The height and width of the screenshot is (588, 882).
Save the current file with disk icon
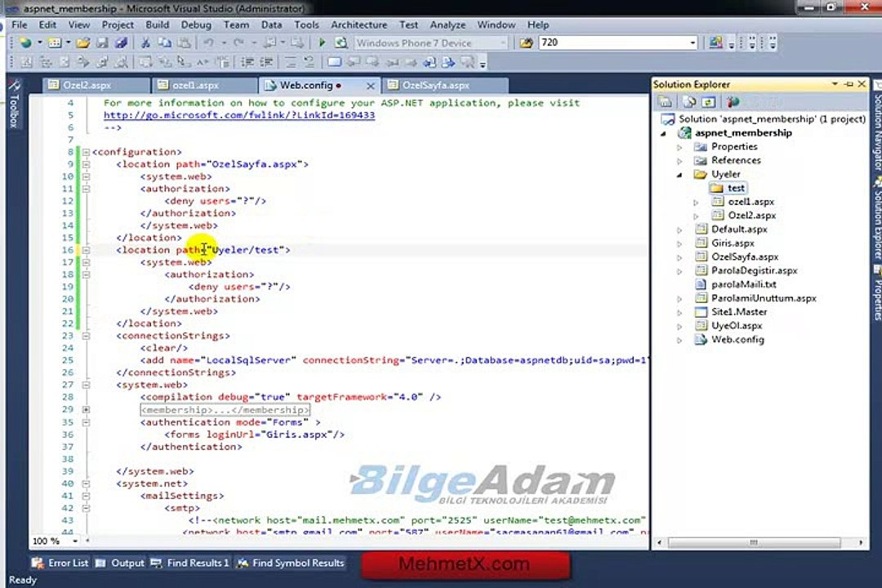(102, 42)
